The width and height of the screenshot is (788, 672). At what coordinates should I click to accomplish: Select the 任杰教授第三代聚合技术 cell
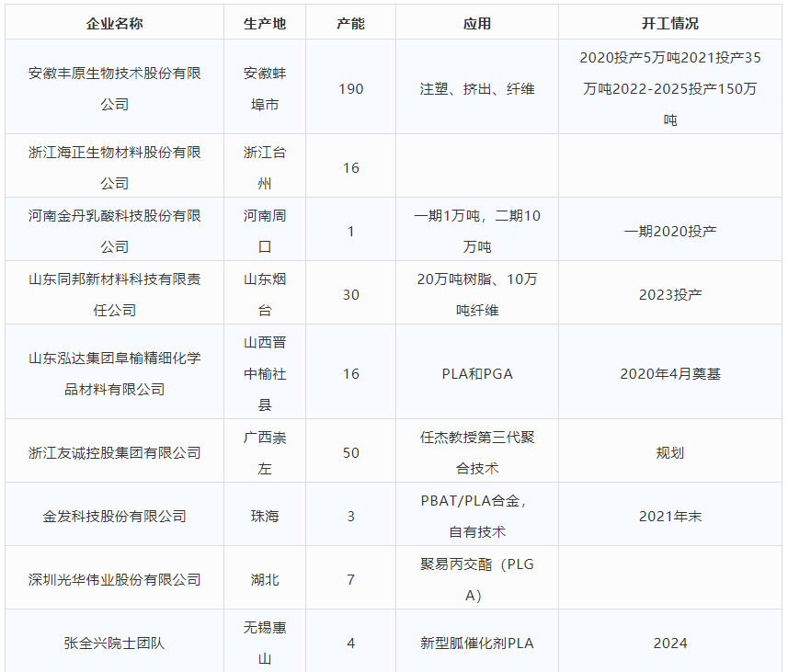click(x=477, y=452)
